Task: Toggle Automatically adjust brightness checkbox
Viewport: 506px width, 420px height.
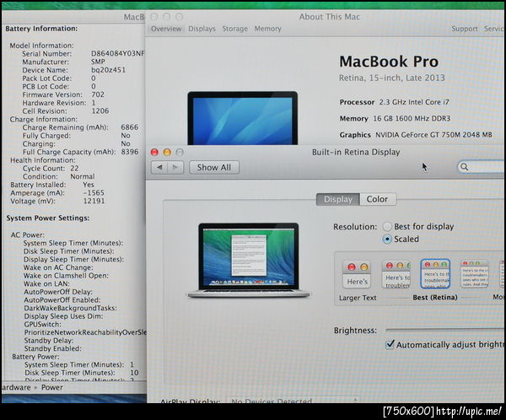Action: coord(390,344)
